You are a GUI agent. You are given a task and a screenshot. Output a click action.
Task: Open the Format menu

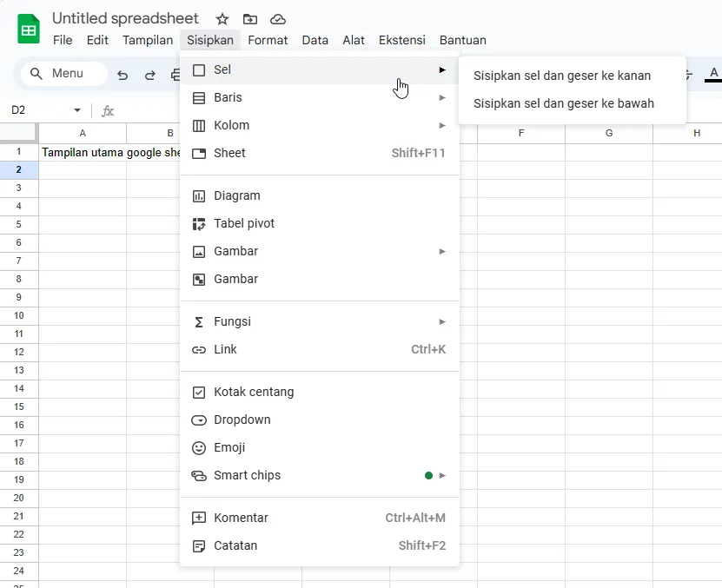[268, 40]
